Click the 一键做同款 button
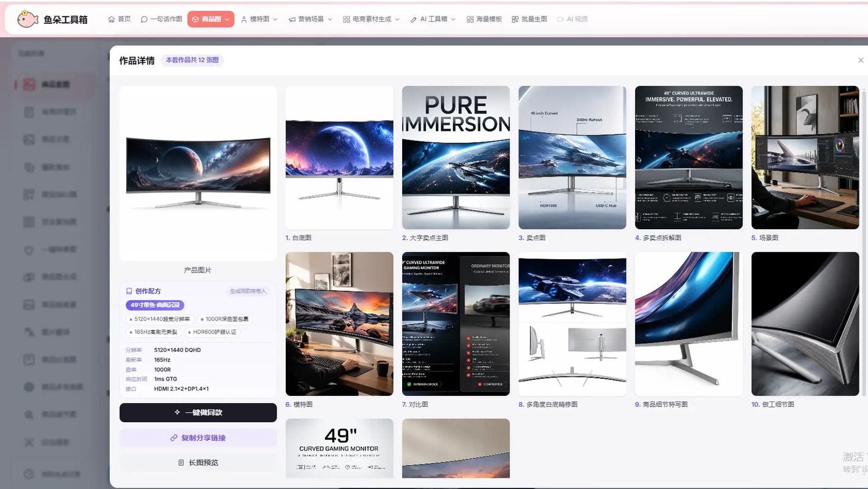Image resolution: width=868 pixels, height=489 pixels. pyautogui.click(x=198, y=412)
